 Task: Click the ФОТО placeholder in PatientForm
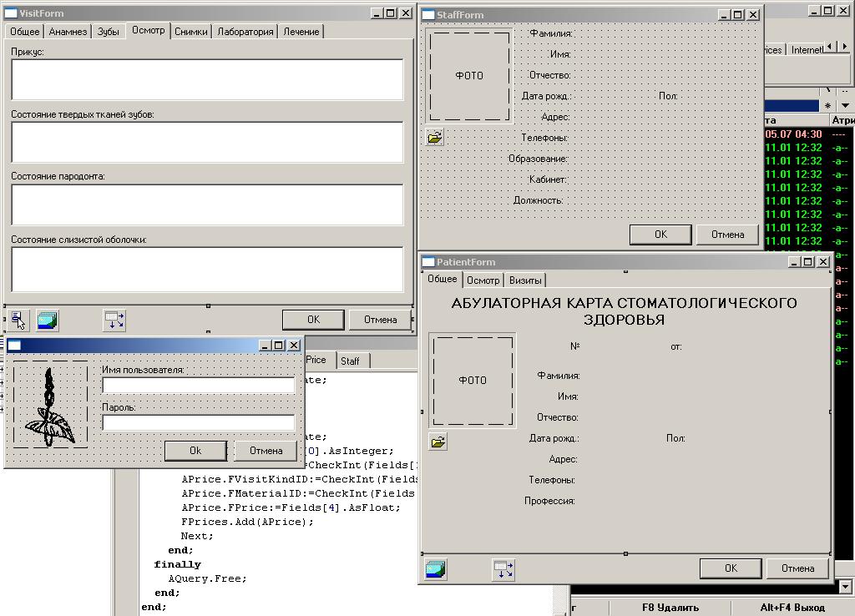click(x=473, y=380)
